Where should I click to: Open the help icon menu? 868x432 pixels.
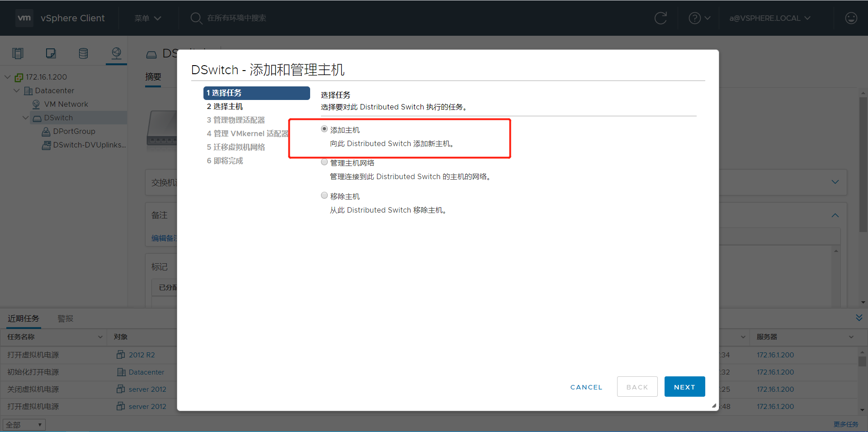click(698, 18)
